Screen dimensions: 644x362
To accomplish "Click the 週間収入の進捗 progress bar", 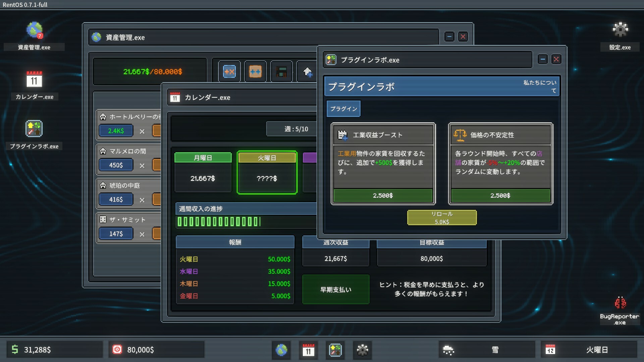I will [x=246, y=222].
